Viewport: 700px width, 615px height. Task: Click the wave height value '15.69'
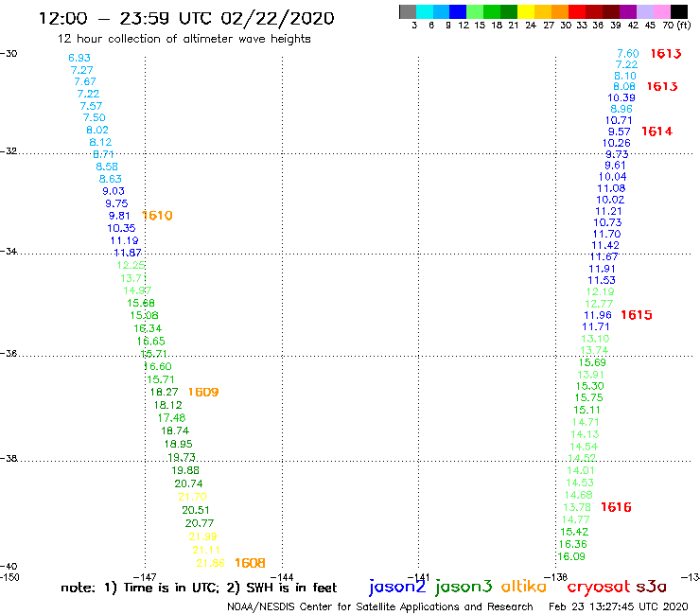[592, 362]
